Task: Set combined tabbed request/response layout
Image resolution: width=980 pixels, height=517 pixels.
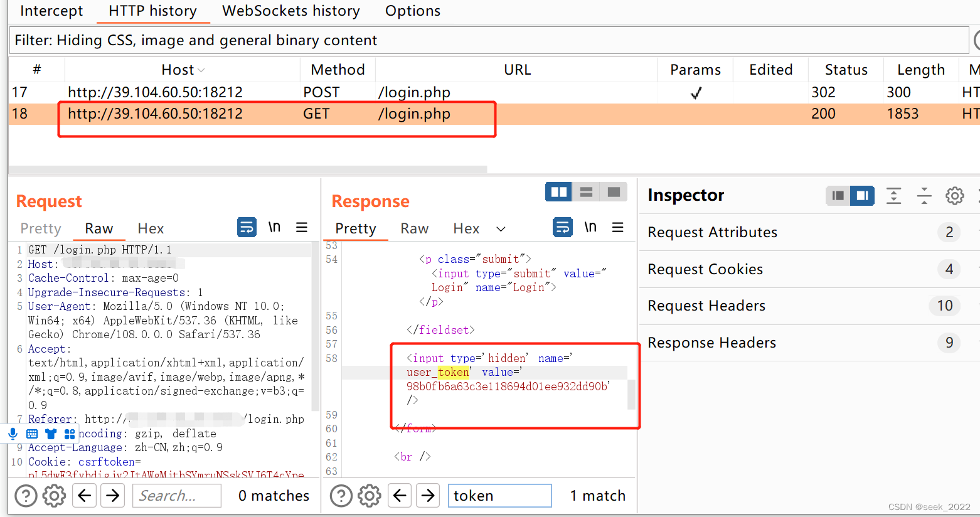Action: click(614, 192)
